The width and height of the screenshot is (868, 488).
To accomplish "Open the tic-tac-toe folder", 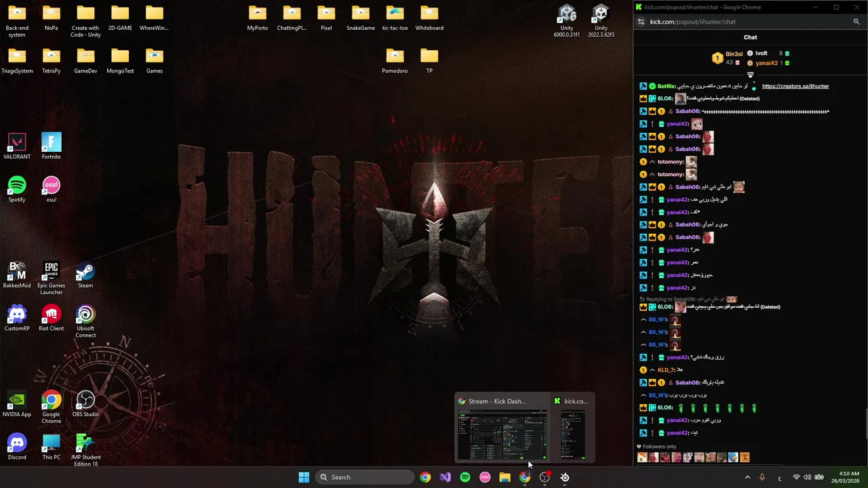I will point(395,18).
